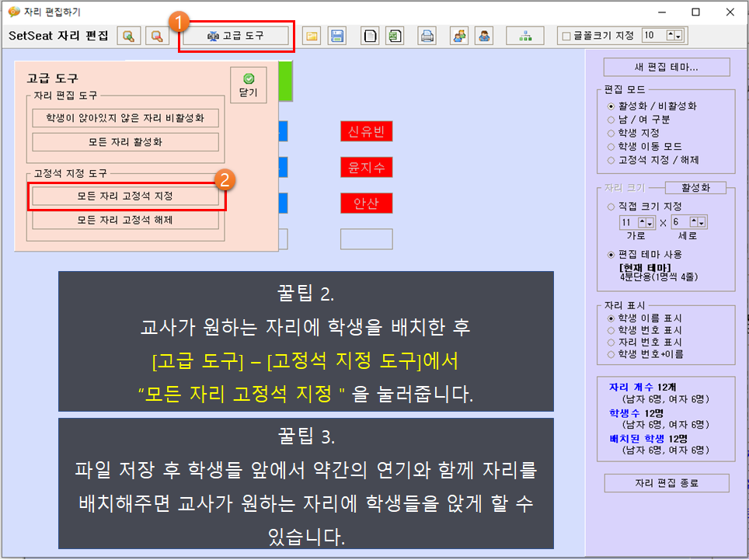Click the zoom-out red magnifier icon
This screenshot has width=749, height=560.
tap(157, 36)
